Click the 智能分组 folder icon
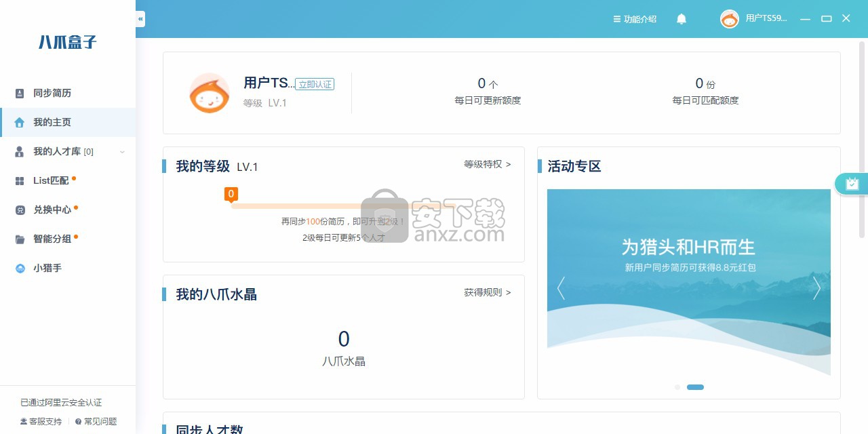868x434 pixels. [20, 239]
